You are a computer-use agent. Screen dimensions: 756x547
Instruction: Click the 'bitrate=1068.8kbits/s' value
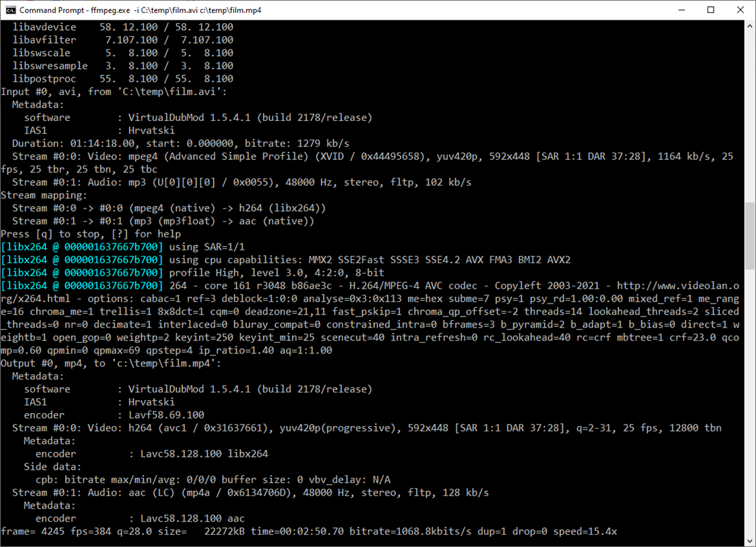410,531
